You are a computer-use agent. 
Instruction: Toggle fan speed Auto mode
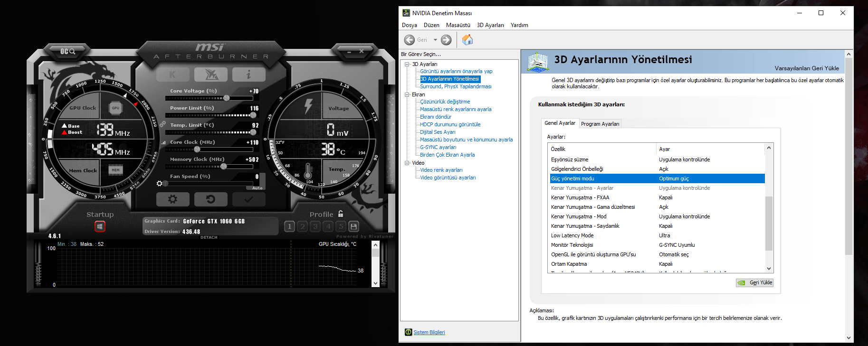tap(257, 188)
